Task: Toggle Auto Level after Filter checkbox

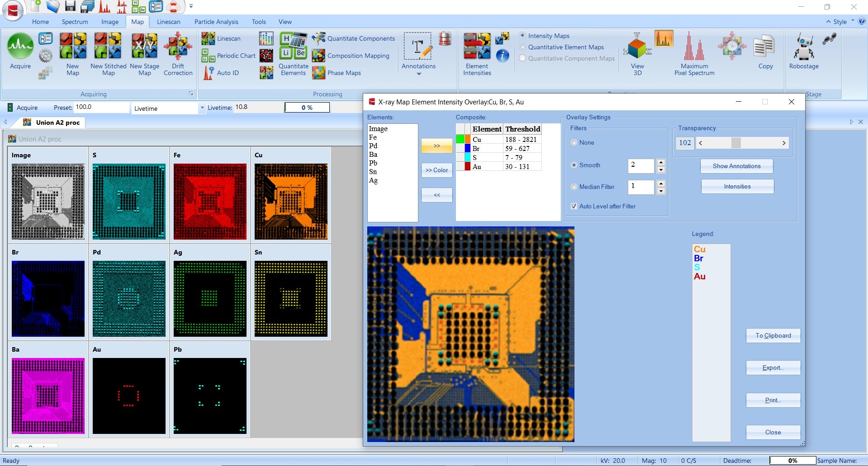Action: [x=574, y=206]
